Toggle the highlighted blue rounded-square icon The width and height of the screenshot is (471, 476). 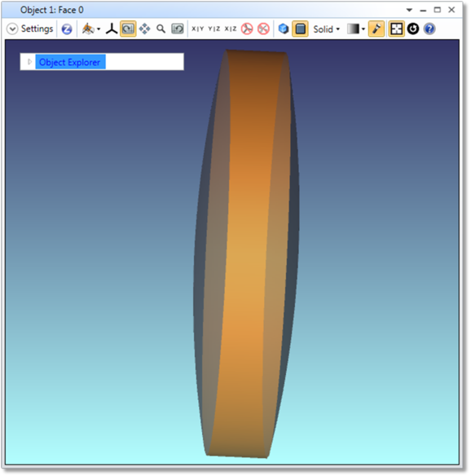pos(300,29)
